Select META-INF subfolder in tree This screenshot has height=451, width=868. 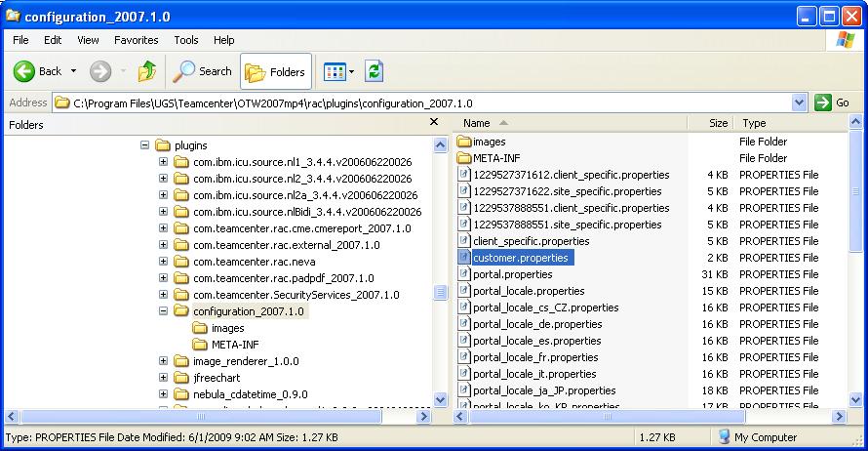(235, 345)
